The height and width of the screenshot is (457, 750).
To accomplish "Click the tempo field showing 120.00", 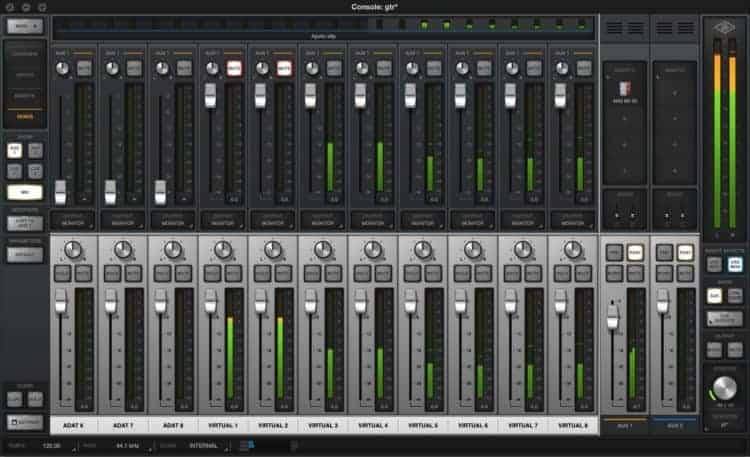I will (x=52, y=445).
